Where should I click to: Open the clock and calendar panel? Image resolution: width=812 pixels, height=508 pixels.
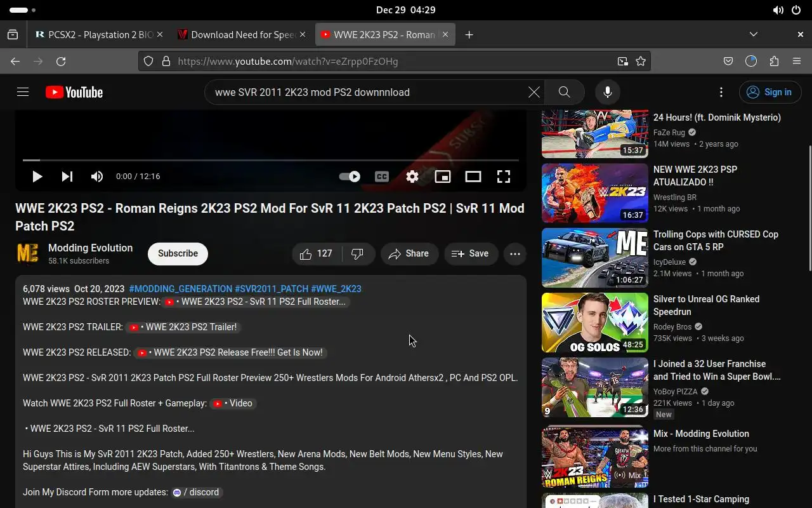click(x=405, y=10)
